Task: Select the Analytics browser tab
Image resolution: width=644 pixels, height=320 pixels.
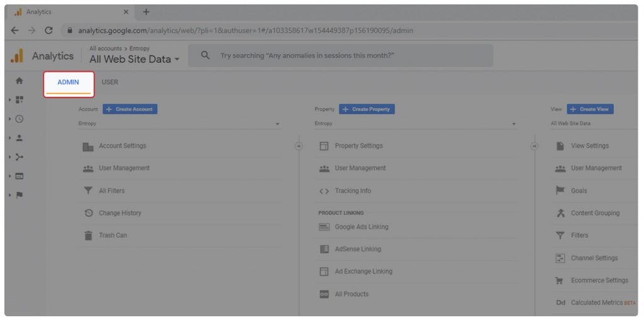Action: point(70,12)
